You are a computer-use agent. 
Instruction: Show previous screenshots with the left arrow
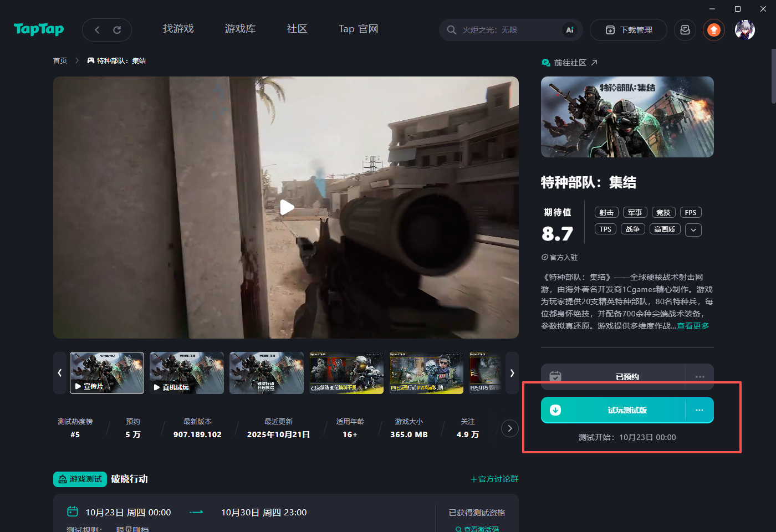pyautogui.click(x=60, y=373)
